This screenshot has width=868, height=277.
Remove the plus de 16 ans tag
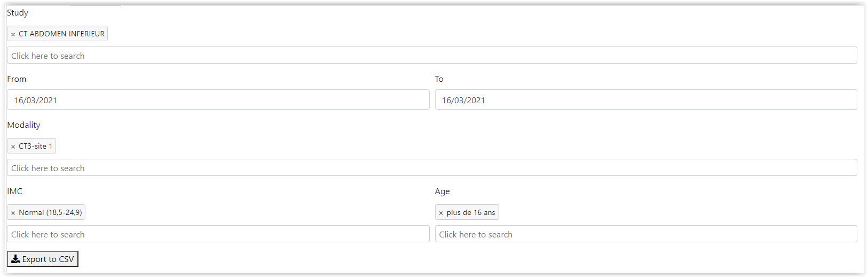(441, 213)
